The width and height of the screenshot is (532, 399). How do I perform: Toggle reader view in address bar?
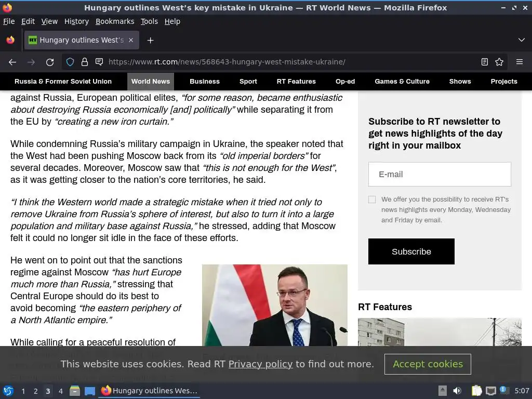click(485, 62)
